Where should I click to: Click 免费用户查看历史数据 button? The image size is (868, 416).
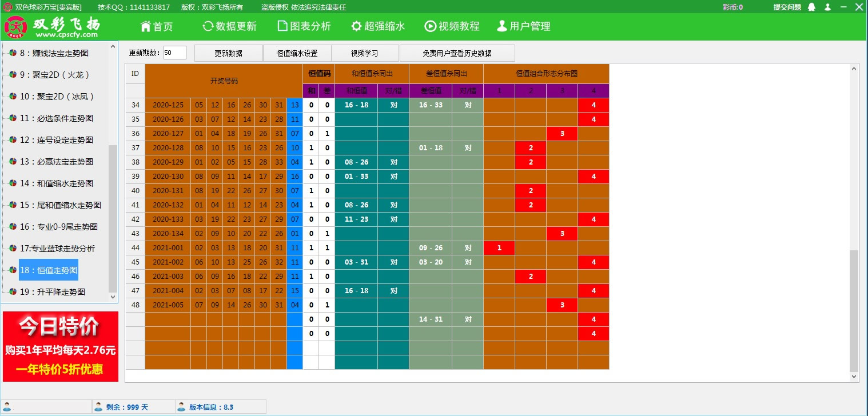457,53
